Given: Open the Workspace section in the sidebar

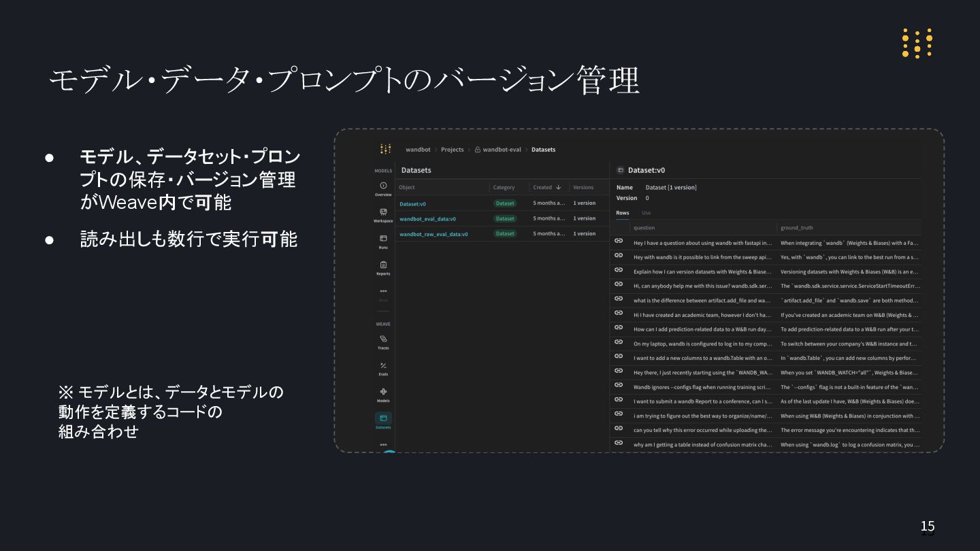Looking at the screenshot, I should [x=383, y=215].
